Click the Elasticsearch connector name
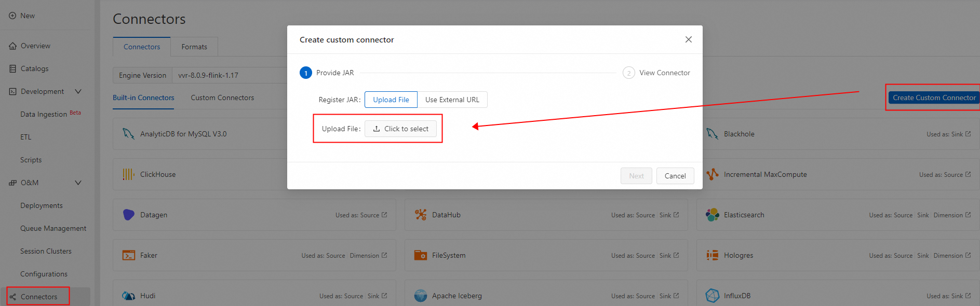 pos(744,215)
